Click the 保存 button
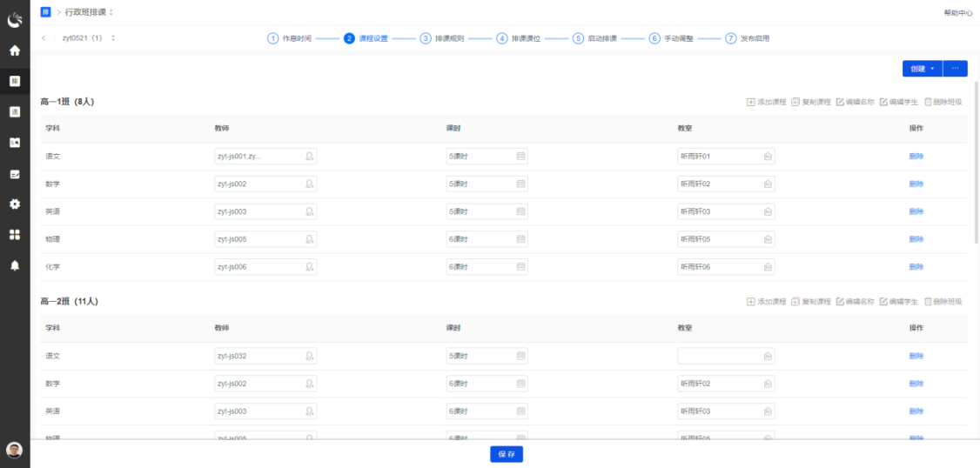The image size is (980, 468). click(506, 454)
